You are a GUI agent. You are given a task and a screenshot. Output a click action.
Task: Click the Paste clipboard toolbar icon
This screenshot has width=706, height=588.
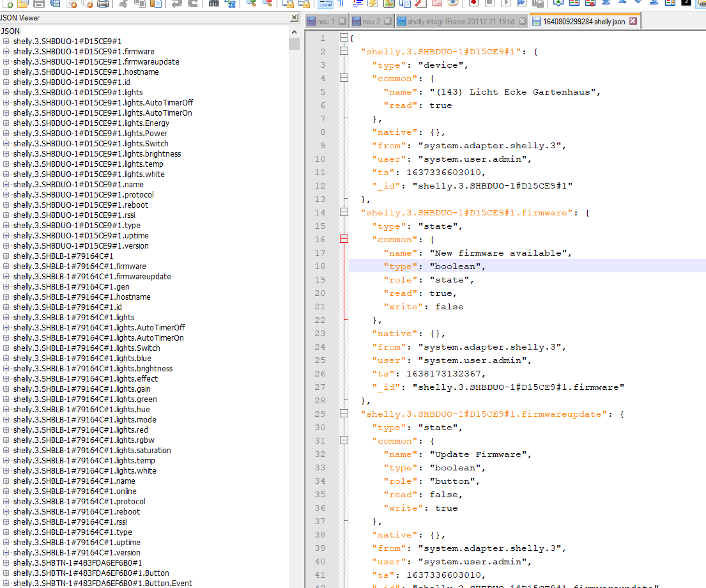155,3
